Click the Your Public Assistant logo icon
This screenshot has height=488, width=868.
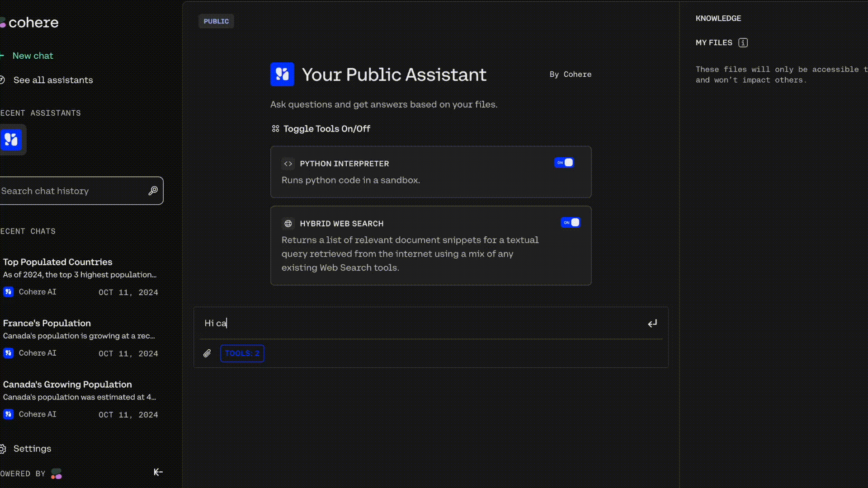tap(282, 74)
